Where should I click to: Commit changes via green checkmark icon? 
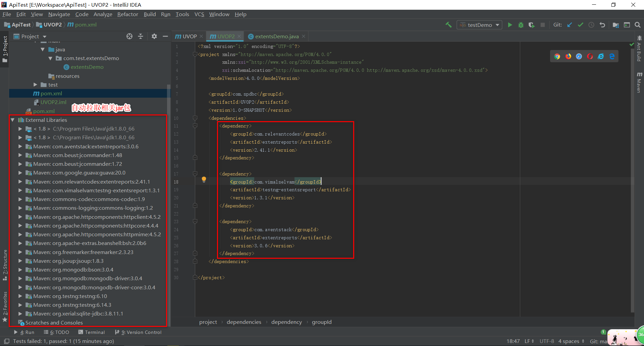click(581, 24)
